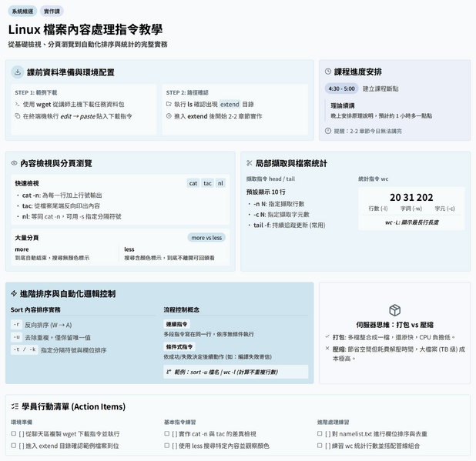Screen dimensions: 476x461
Task: Check 使用 less 搜尋特定內容並觀察顏色
Action: 166,446
